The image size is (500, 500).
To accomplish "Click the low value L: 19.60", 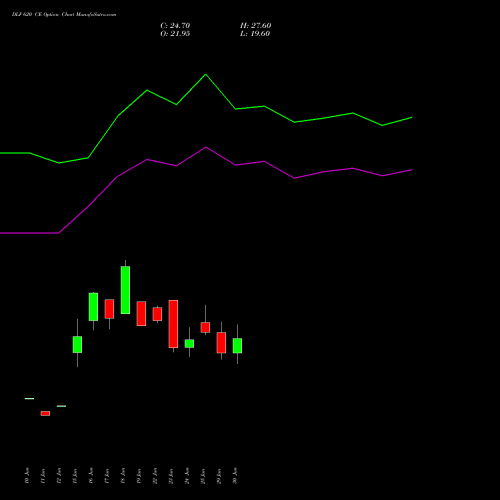I will pos(255,34).
